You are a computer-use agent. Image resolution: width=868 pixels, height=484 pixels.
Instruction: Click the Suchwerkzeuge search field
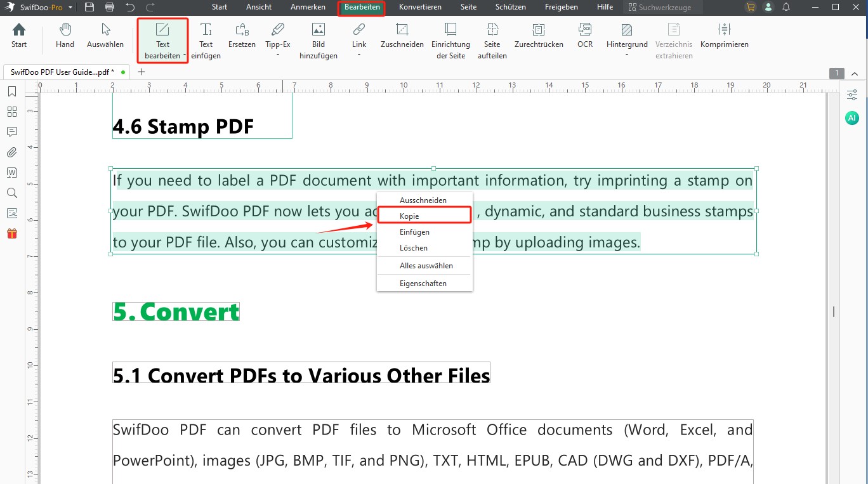click(662, 8)
